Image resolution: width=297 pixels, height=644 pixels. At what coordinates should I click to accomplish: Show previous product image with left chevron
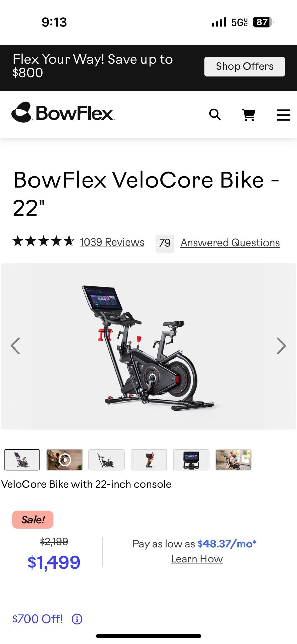[x=15, y=346]
